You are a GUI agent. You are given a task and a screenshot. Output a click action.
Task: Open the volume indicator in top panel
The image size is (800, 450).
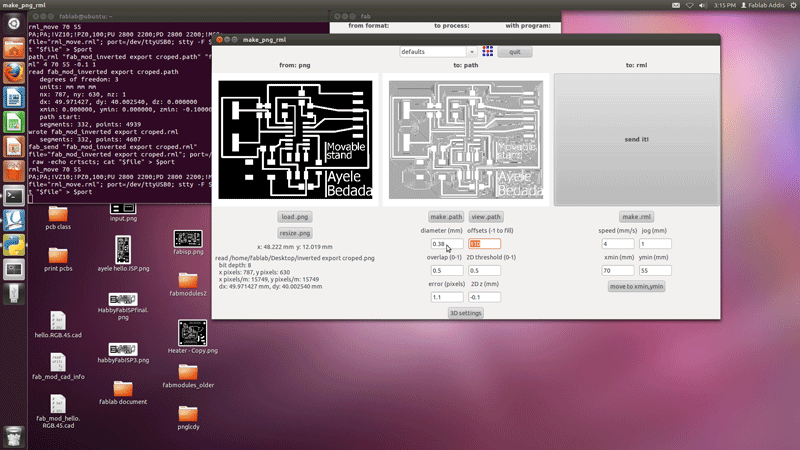703,5
